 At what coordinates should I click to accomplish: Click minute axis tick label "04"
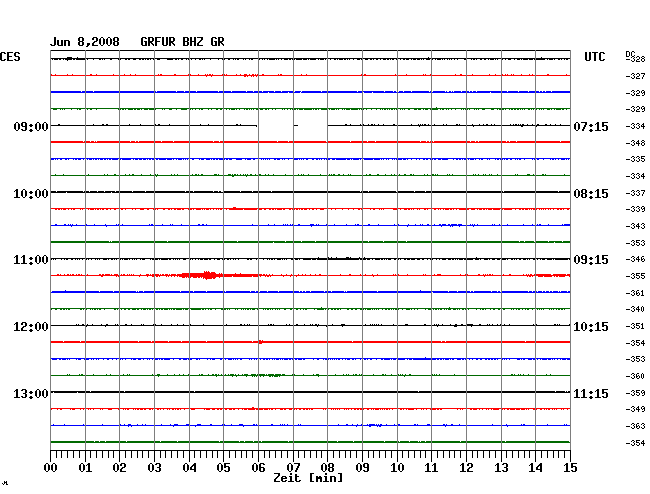click(189, 468)
